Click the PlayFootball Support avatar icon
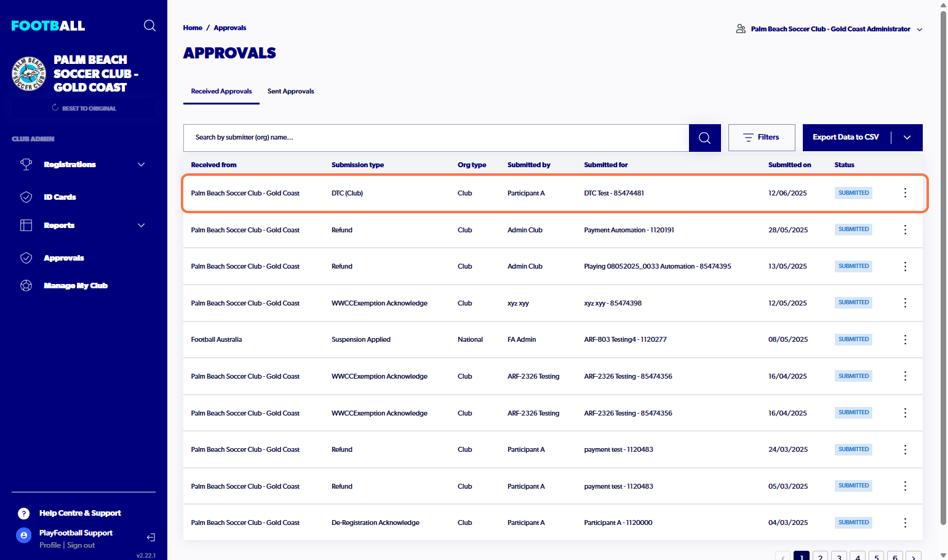The image size is (948, 560). point(23,535)
